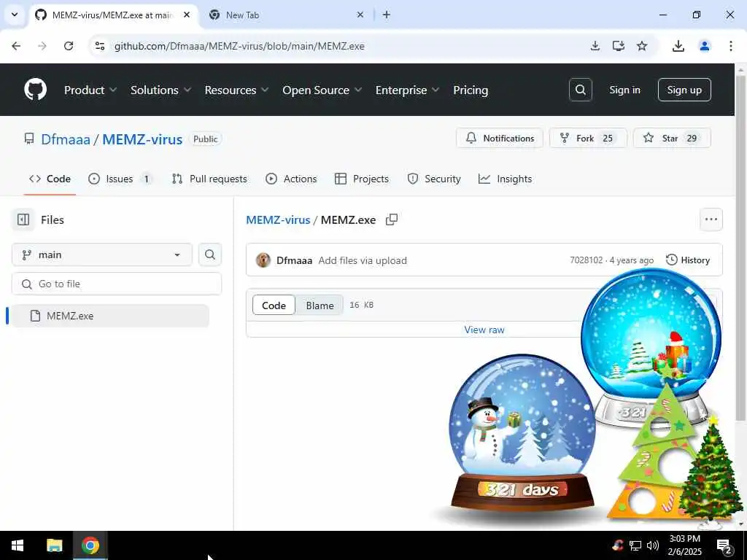This screenshot has height=560, width=747.
Task: Open a new browser tab with plus button
Action: point(387,15)
